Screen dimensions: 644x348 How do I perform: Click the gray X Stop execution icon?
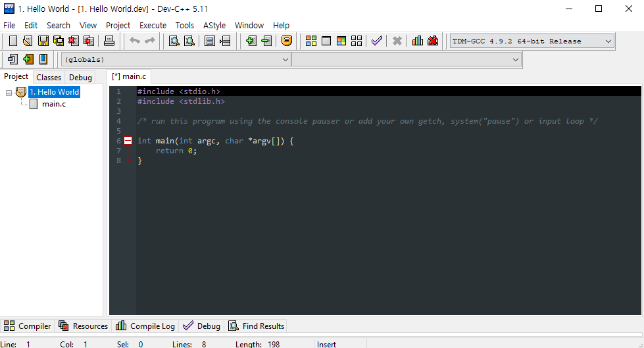point(397,41)
